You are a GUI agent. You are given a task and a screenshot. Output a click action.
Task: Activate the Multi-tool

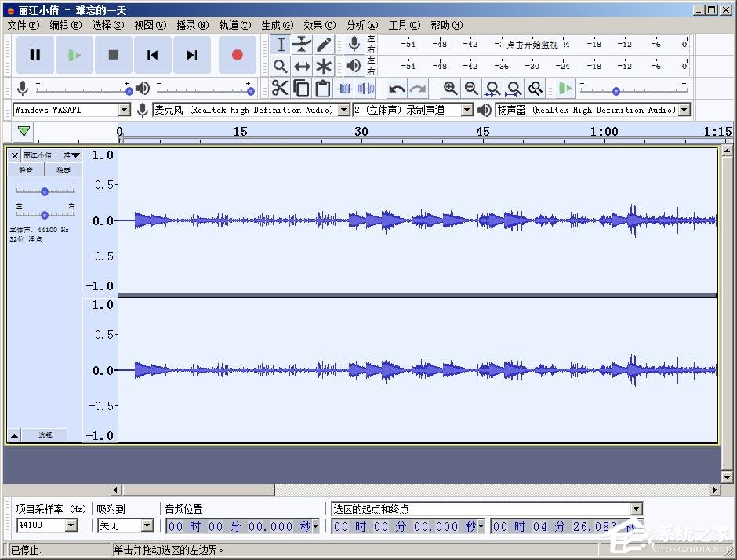[x=324, y=66]
